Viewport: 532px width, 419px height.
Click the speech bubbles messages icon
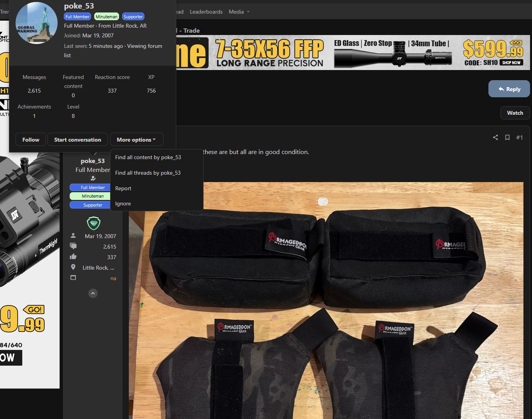pyautogui.click(x=73, y=246)
